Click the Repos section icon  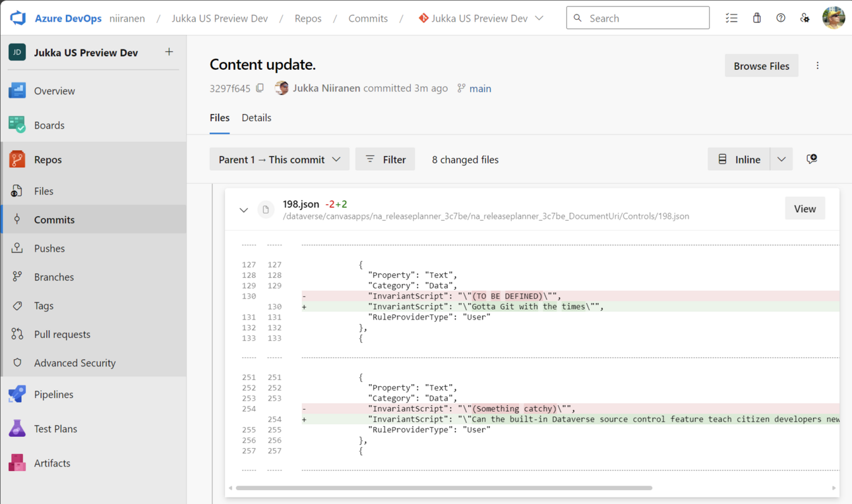tap(17, 159)
